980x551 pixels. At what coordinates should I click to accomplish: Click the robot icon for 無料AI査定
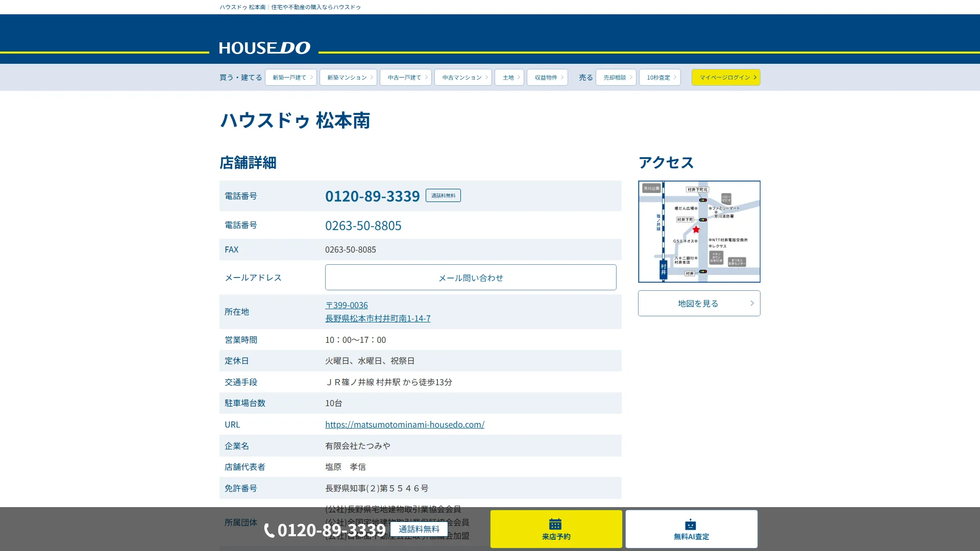coord(691,524)
